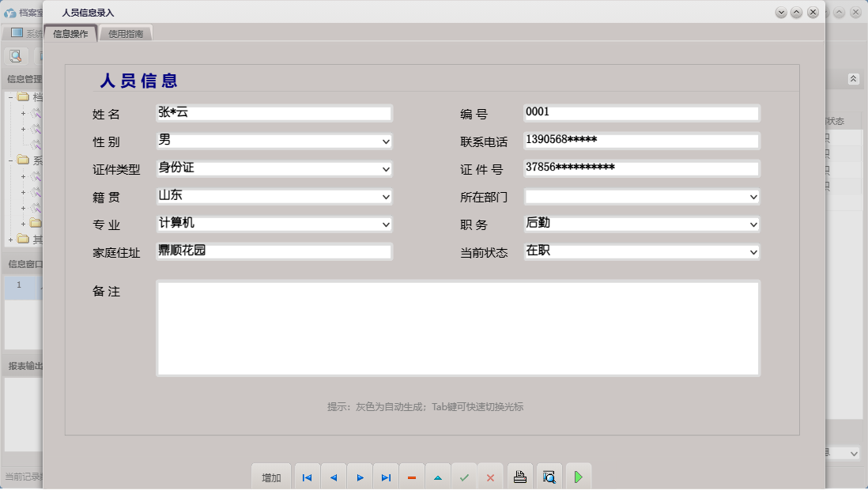Viewport: 868px width, 494px height.
Task: Click the 增加 add button
Action: pos(271,477)
